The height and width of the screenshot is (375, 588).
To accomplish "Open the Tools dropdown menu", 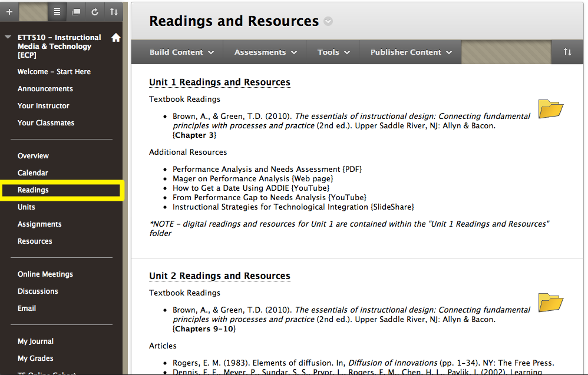I will point(333,52).
